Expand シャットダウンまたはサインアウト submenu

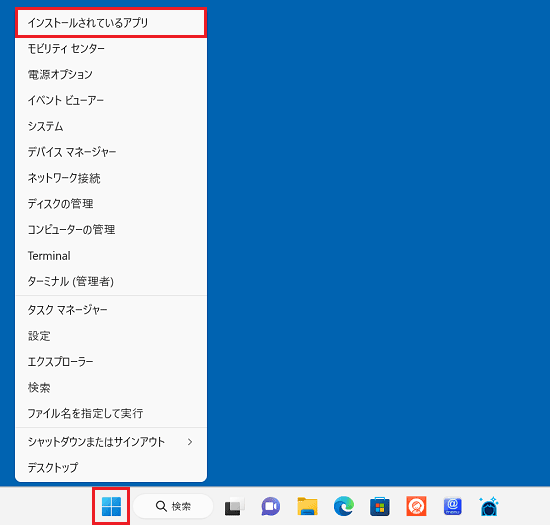[111, 442]
